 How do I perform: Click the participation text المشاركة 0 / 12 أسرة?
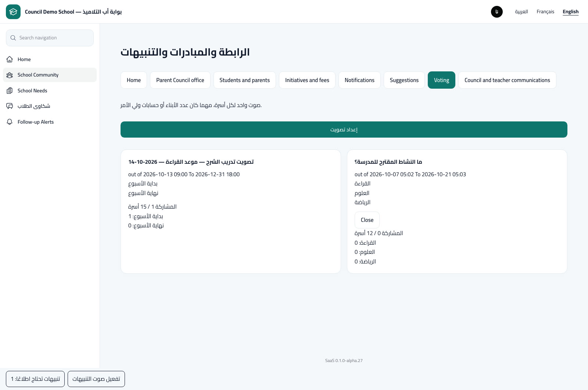point(379,233)
